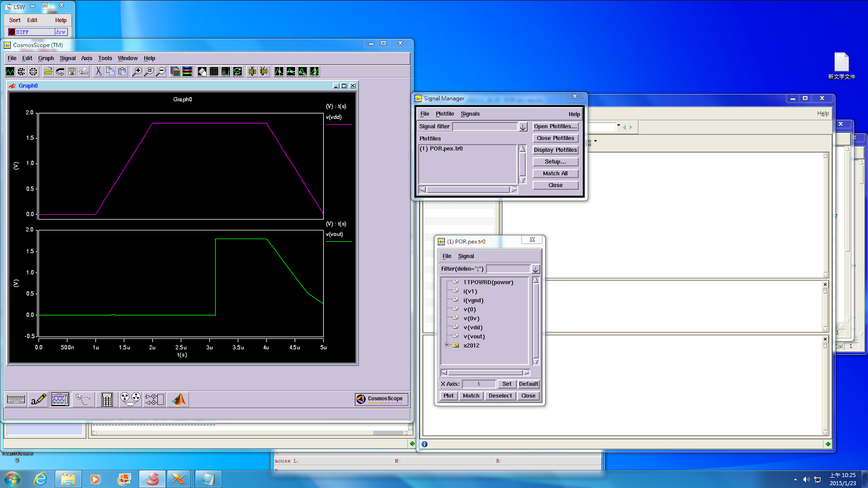868x488 pixels.
Task: Open the Signal filter dropdown arrow
Action: [523, 127]
